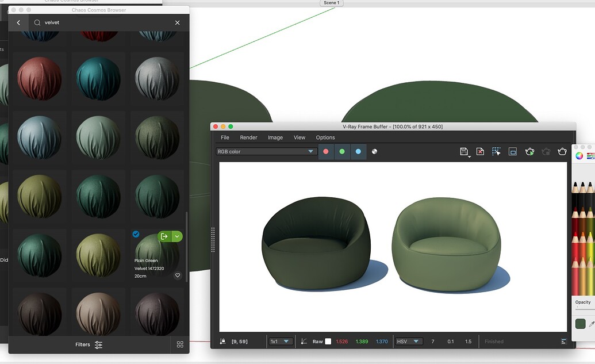The image size is (595, 364).
Task: Save the rendered image in the frame buffer
Action: pos(464,151)
